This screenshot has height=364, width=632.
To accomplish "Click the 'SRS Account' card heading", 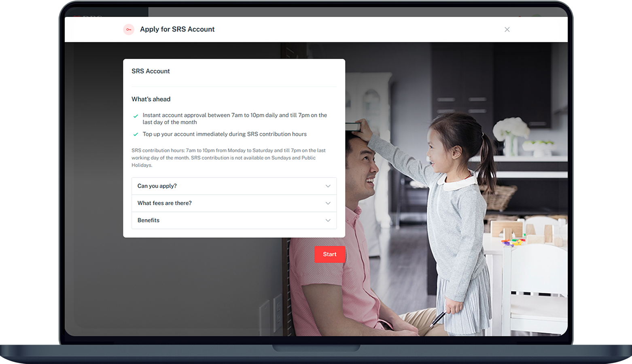I will pos(151,71).
